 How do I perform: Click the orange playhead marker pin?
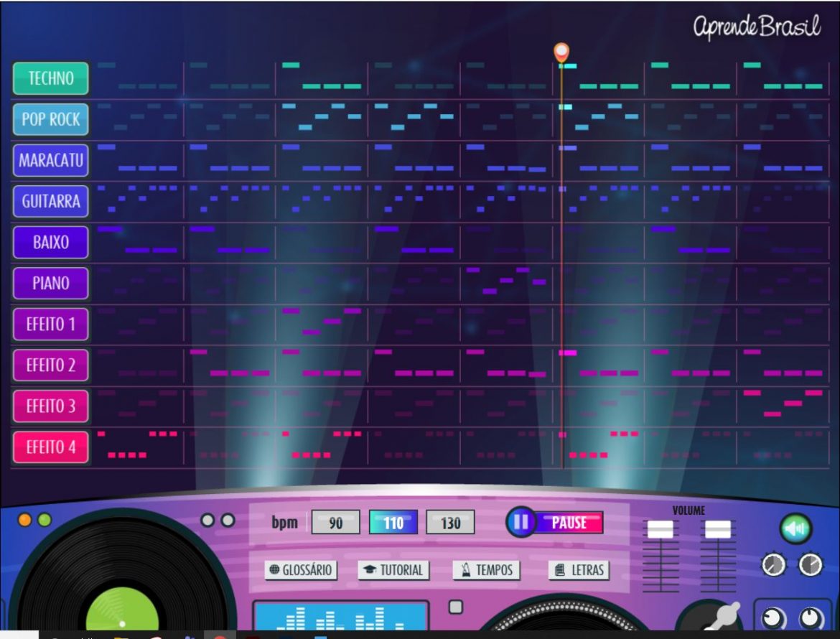pos(561,52)
